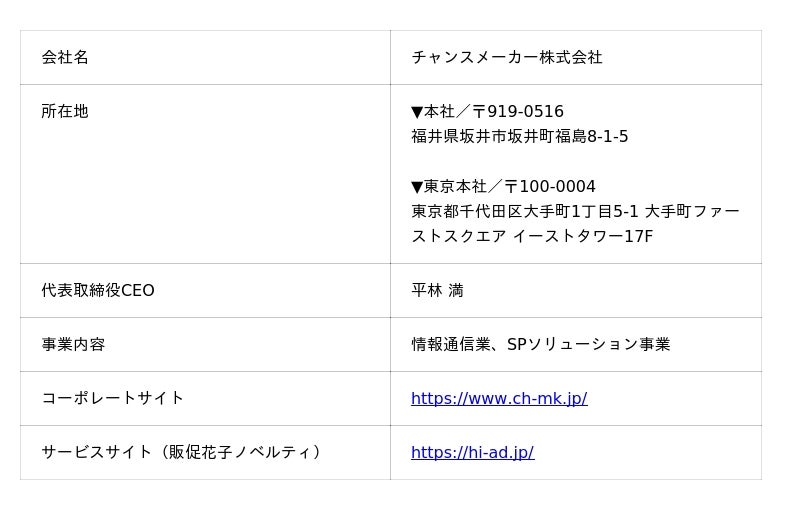This screenshot has height=510, width=800.
Task: Click the ▼ marker before 東京本社
Action: pos(417,187)
